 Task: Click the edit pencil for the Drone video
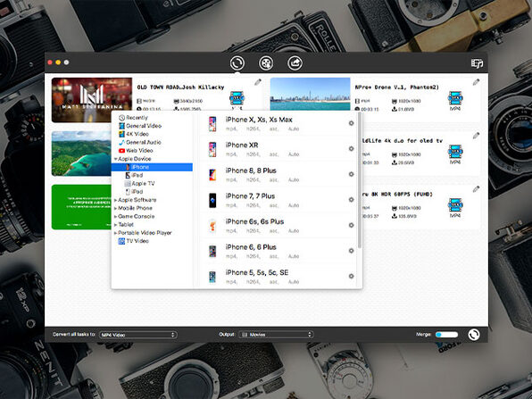476,82
